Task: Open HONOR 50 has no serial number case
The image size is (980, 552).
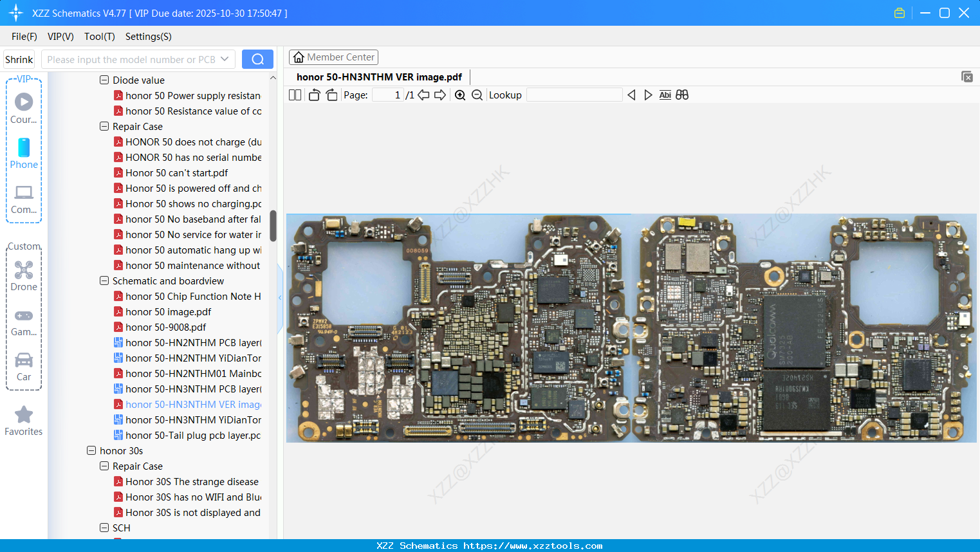Action: pyautogui.click(x=187, y=158)
